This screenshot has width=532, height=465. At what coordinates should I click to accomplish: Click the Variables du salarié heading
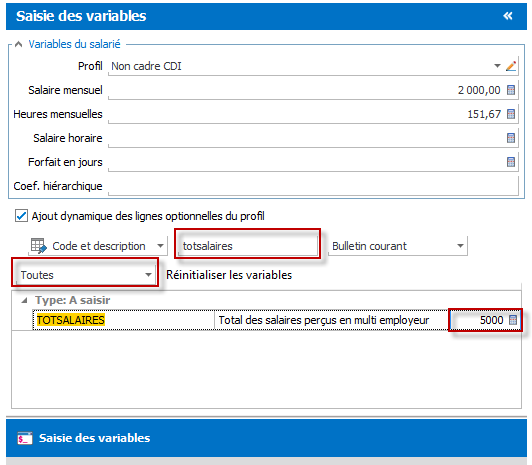[x=74, y=44]
